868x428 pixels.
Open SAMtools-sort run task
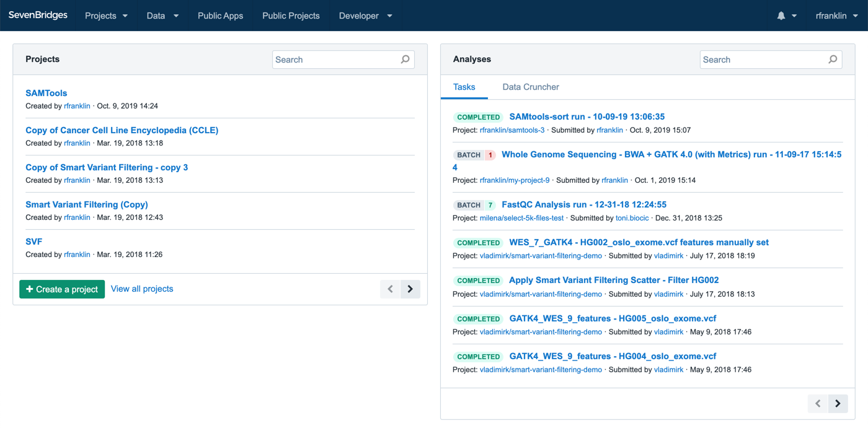tap(587, 116)
